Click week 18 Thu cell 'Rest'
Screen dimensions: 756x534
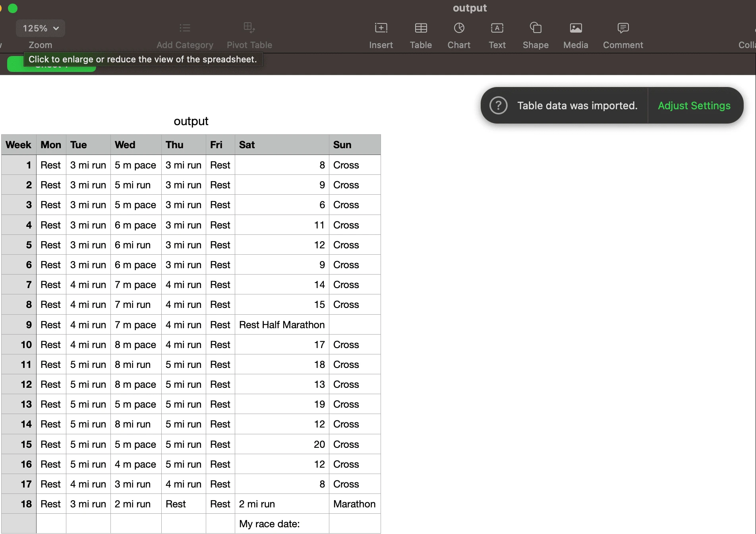[x=184, y=504]
